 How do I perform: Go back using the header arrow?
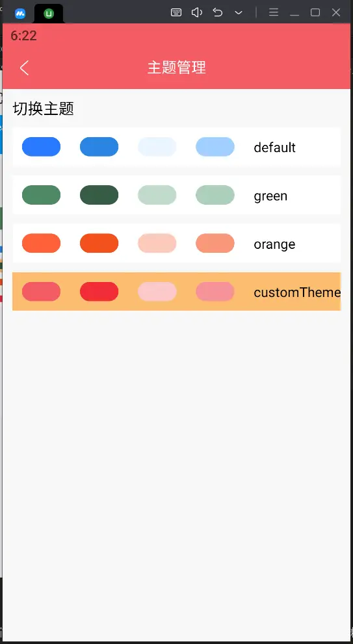click(x=24, y=68)
